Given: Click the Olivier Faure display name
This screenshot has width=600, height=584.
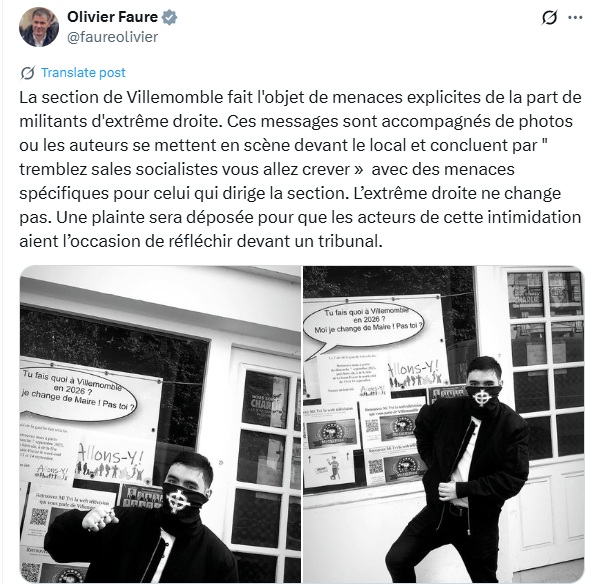Looking at the screenshot, I should [x=112, y=17].
